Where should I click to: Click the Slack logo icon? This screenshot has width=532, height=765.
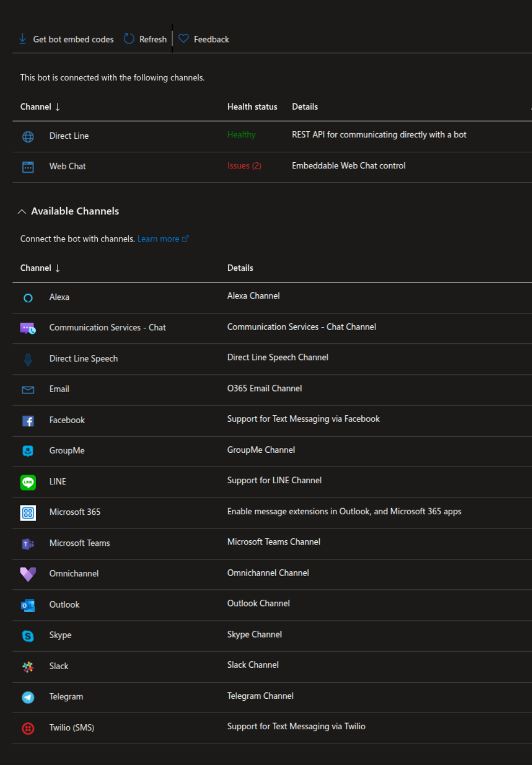tap(28, 667)
